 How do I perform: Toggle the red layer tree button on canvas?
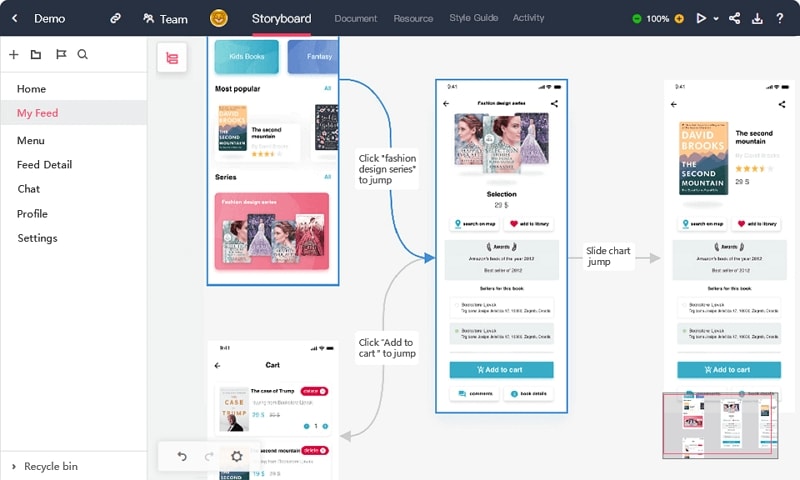[172, 58]
